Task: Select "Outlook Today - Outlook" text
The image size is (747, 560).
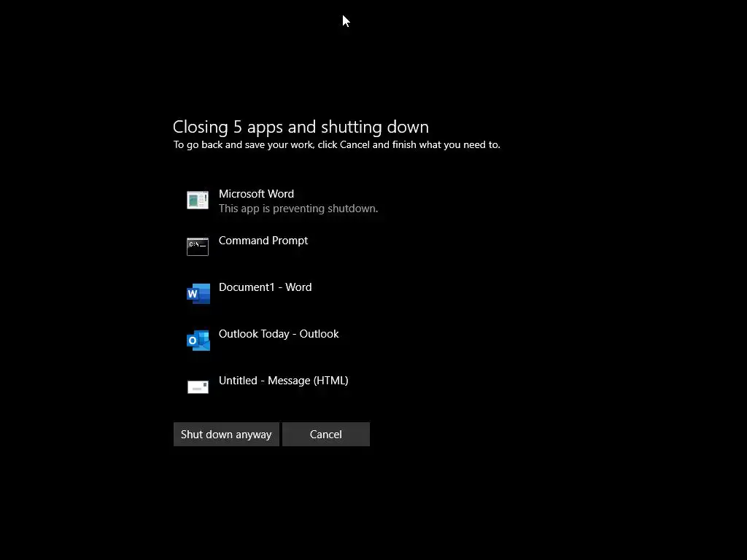Action: [279, 334]
